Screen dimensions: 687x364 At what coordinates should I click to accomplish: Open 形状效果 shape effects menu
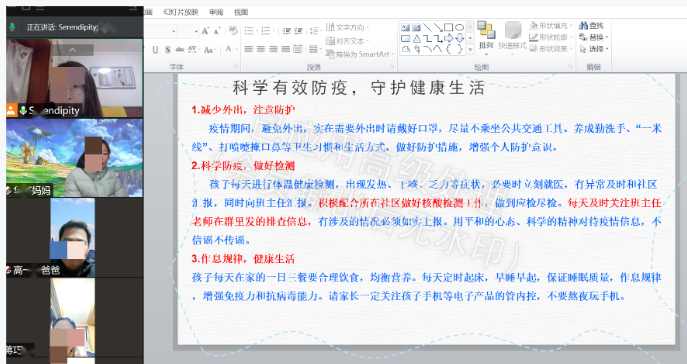(551, 49)
